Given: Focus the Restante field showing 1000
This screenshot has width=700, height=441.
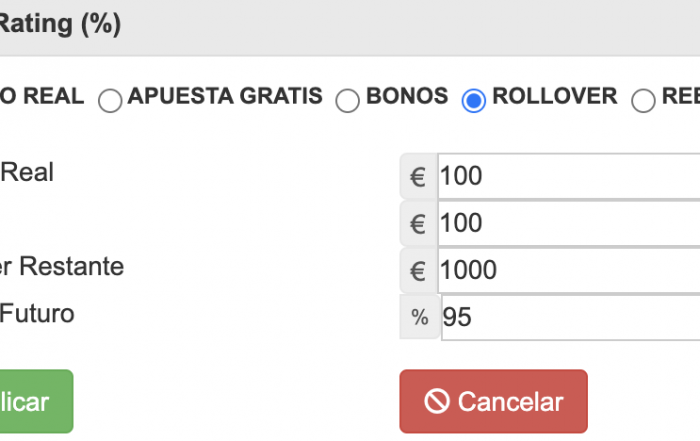Looking at the screenshot, I should click(569, 270).
